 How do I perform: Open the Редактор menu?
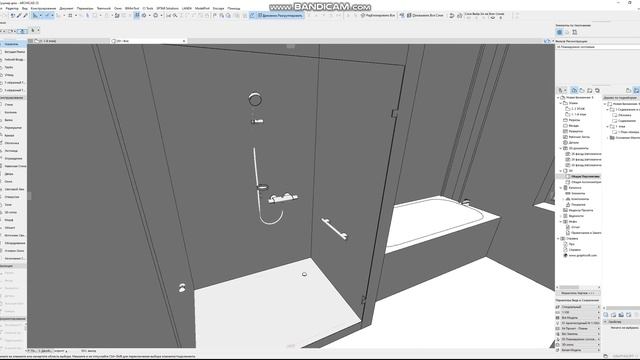(12, 8)
